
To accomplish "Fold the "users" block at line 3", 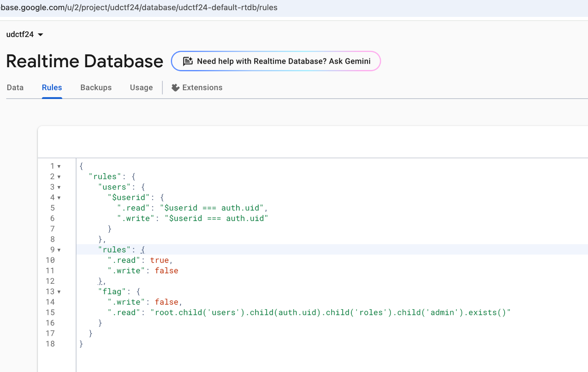I will (x=59, y=187).
